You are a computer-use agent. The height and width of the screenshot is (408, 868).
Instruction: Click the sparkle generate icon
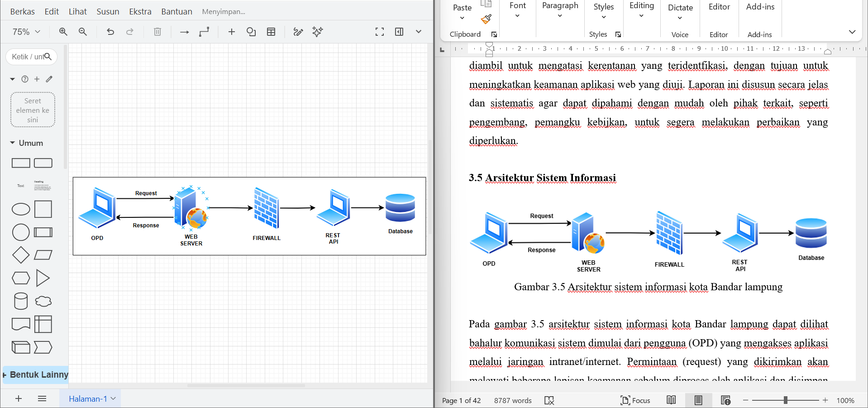coord(318,32)
